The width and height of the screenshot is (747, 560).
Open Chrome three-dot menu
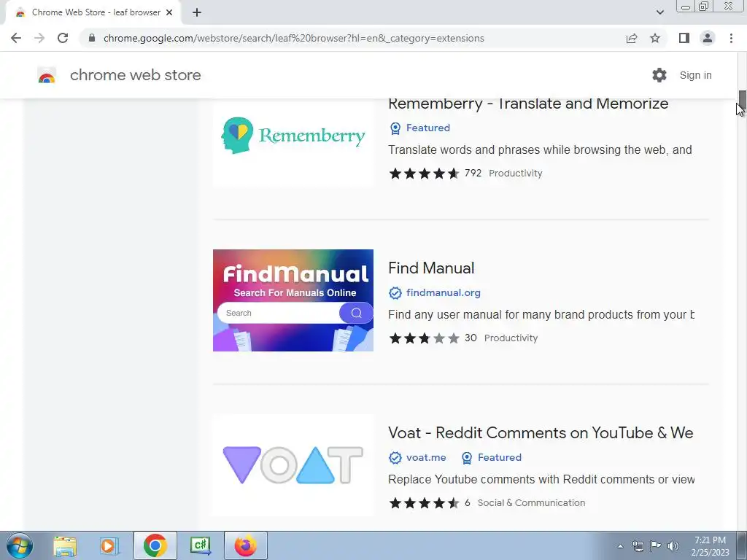pos(731,38)
